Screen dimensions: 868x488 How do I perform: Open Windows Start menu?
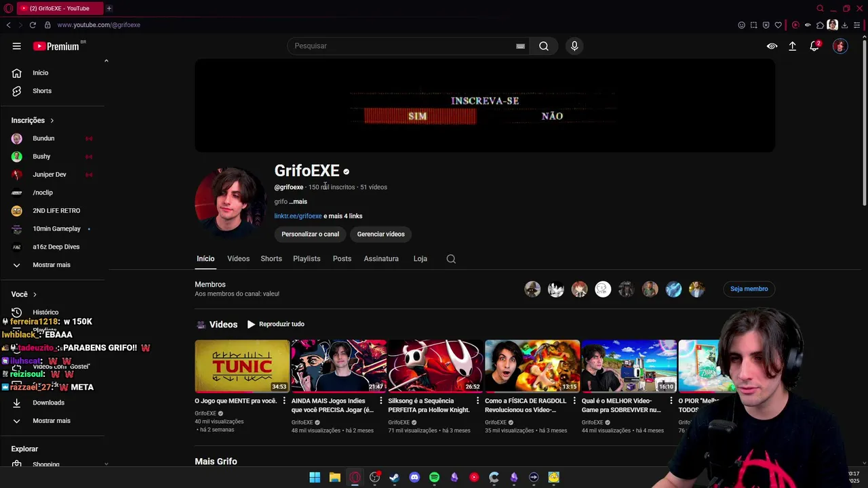[315, 477]
